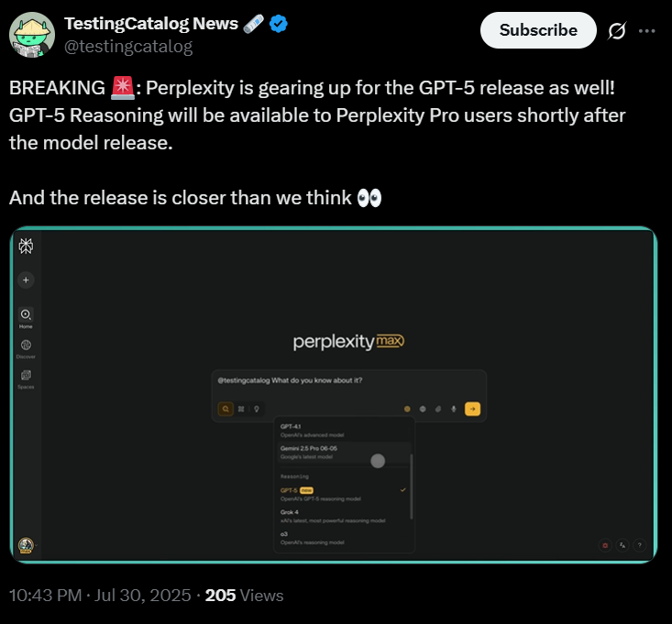Open the sources globe selector
Viewport: 672px width, 624px height.
[x=423, y=410]
